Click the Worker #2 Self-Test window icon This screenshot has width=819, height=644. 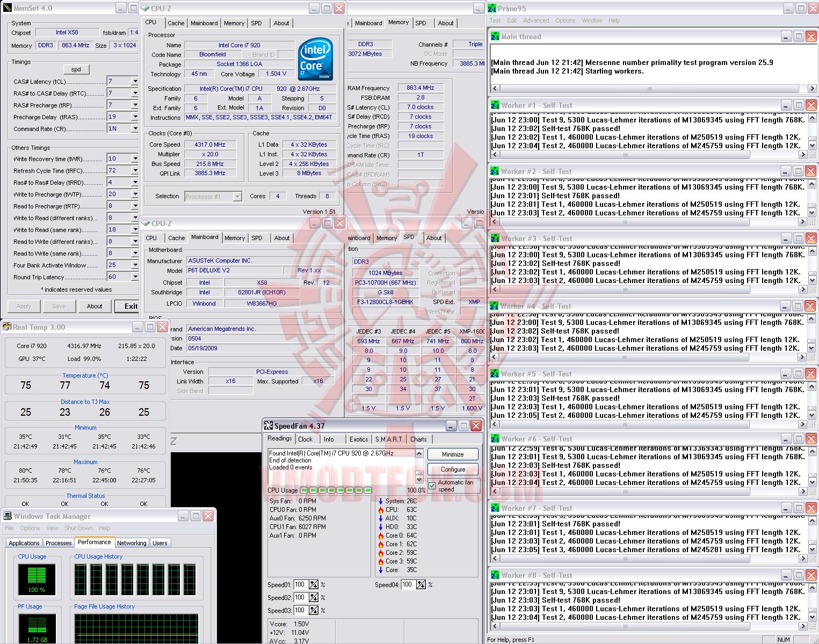pos(495,171)
